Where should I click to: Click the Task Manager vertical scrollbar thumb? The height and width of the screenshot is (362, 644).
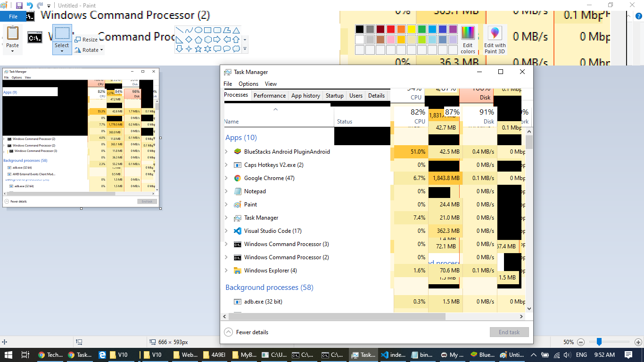529,141
